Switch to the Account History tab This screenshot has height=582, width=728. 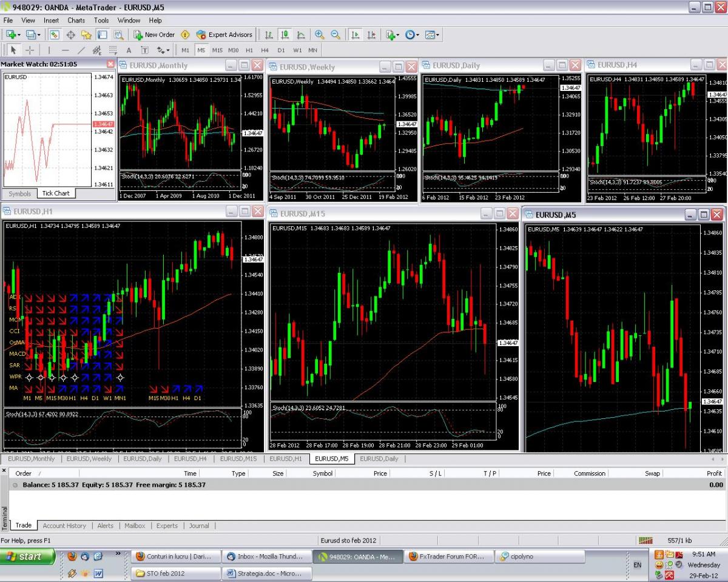pos(64,526)
